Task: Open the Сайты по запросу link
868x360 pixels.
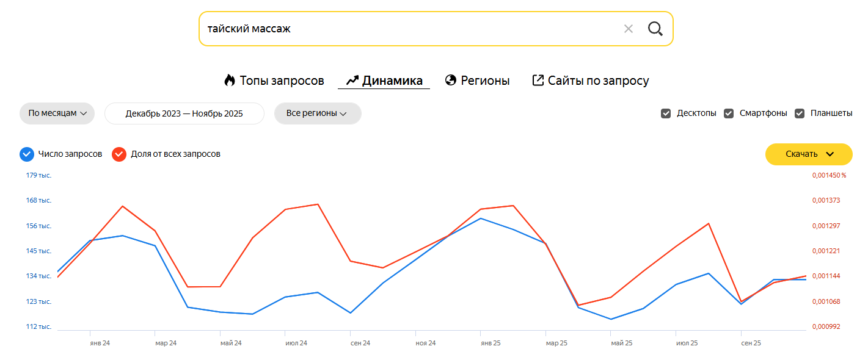Action: 598,81
